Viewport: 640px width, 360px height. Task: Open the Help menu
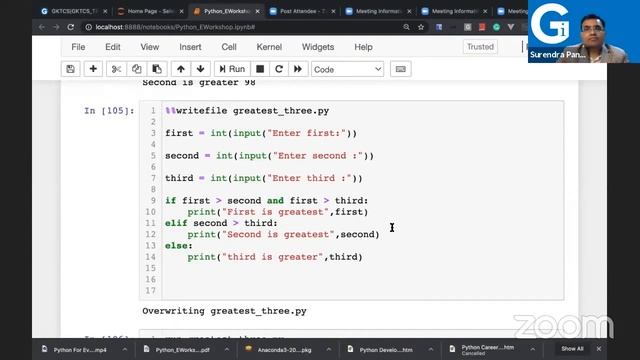363,47
